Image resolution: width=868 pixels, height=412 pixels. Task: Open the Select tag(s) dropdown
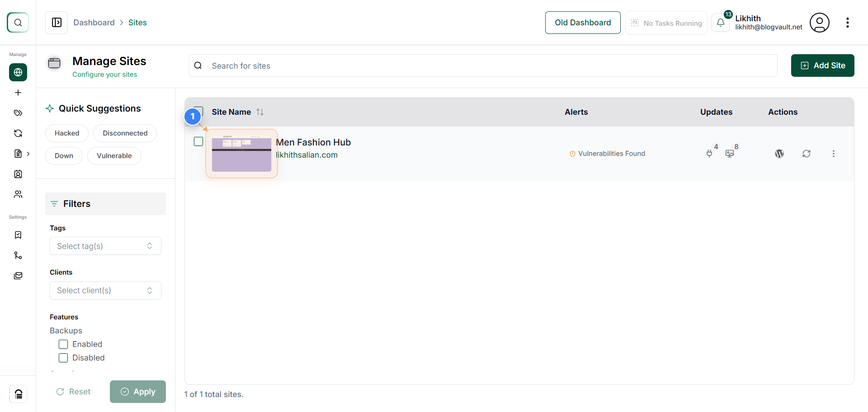[x=105, y=246]
